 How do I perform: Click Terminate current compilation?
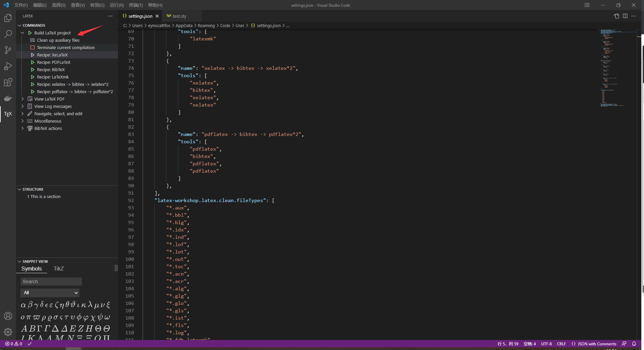[65, 47]
